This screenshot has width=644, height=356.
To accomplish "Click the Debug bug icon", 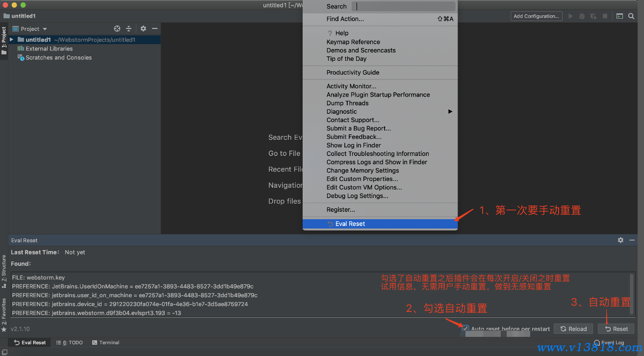I will [x=582, y=16].
